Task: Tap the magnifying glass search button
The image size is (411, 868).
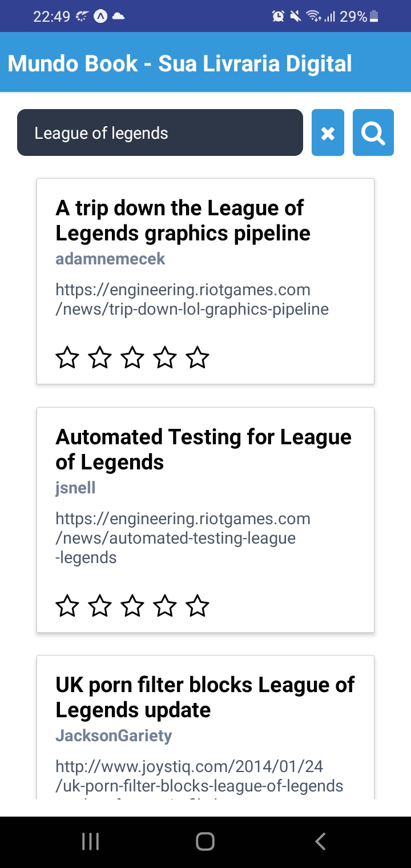Action: pos(373,132)
